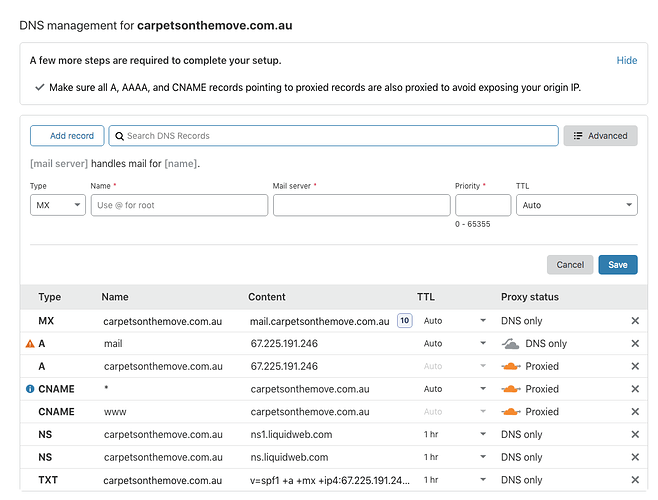Toggle proxy cloud for mail record
The width and height of the screenshot is (658, 500).
(510, 344)
